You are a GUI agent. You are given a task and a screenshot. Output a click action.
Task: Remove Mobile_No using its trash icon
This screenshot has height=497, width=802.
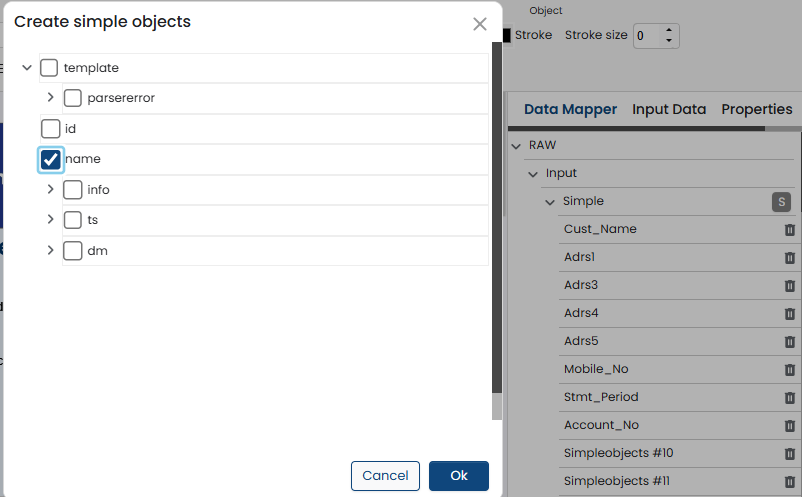(789, 370)
